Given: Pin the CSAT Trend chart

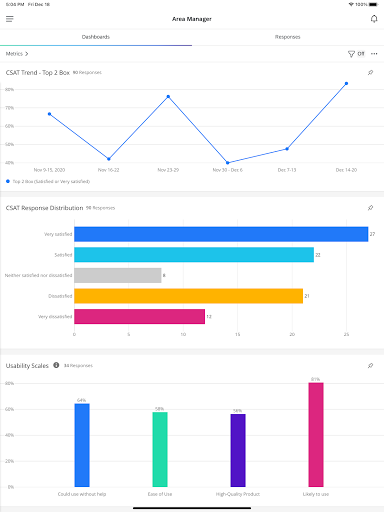Looking at the screenshot, I should coord(370,72).
